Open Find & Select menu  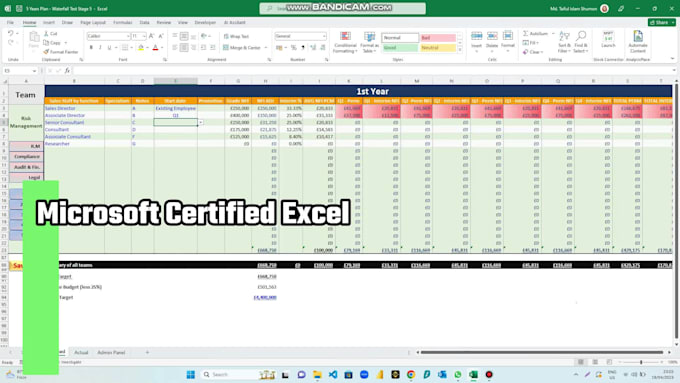tap(580, 42)
